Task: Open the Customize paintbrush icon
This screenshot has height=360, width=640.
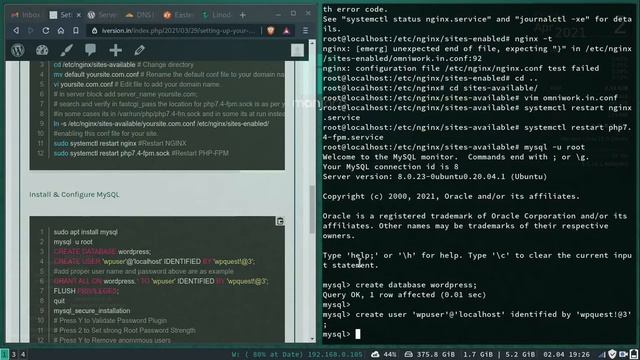Action: click(67, 50)
